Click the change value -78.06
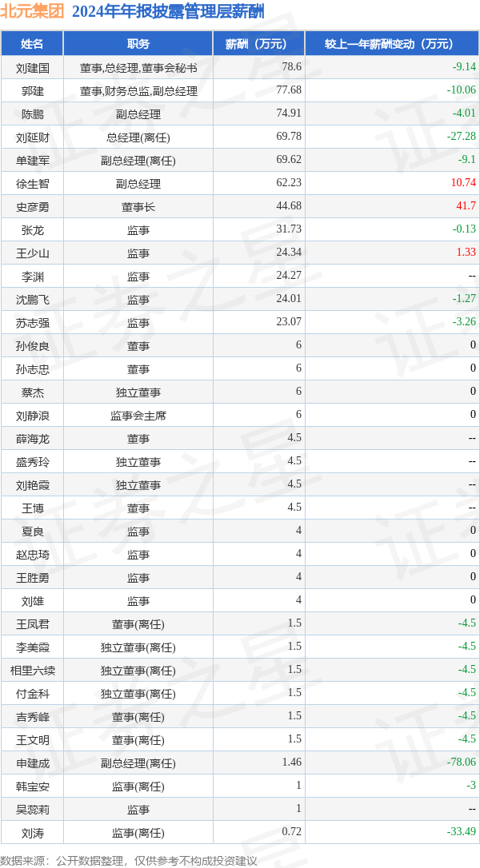This screenshot has height=868, width=480. pyautogui.click(x=462, y=763)
